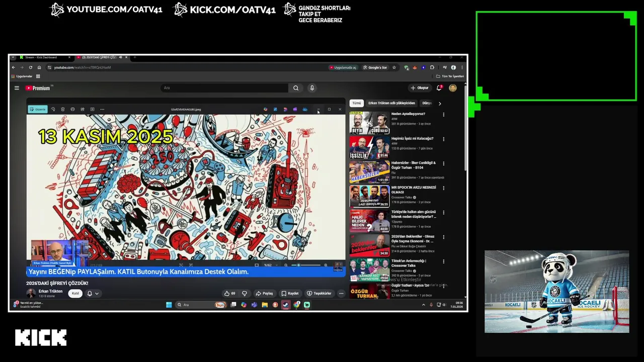Screen dimensions: 644x362
Task: Open the YouTube account avatar menu
Action: coord(453,88)
